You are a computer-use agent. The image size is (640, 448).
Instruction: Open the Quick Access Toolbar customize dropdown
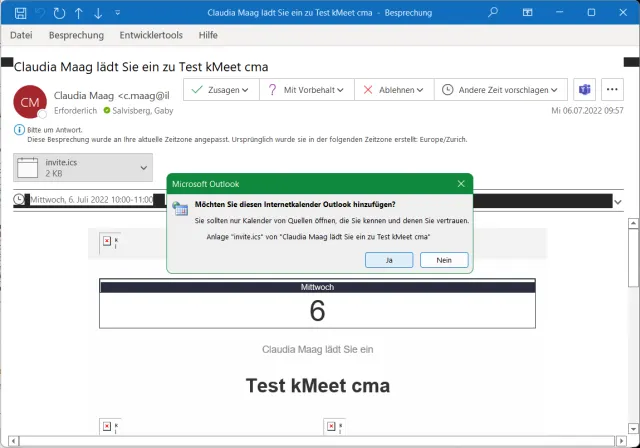(x=118, y=13)
